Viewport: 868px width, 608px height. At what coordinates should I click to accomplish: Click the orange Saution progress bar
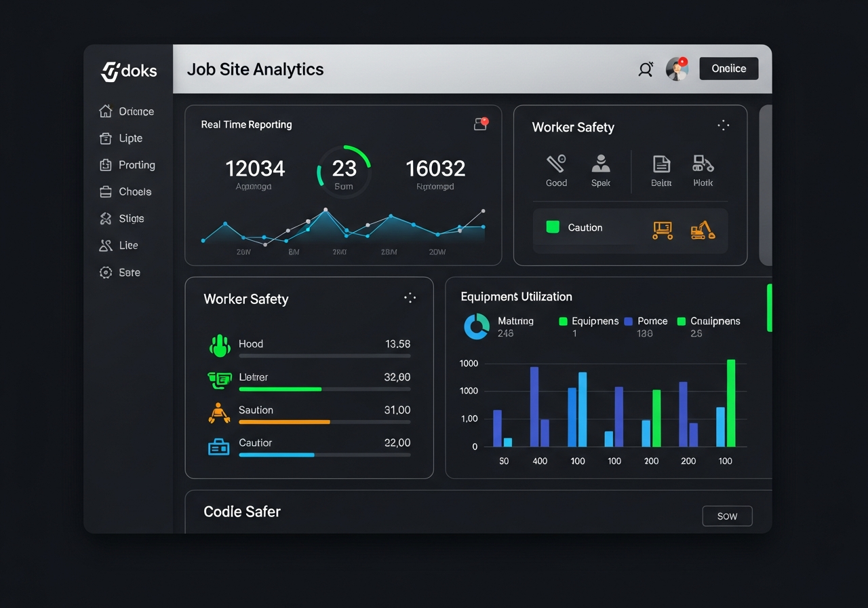284,422
